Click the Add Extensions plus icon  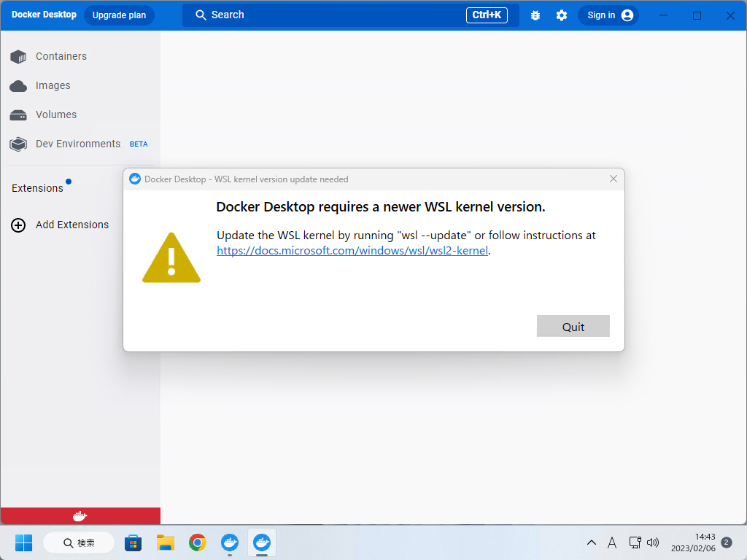point(18,225)
